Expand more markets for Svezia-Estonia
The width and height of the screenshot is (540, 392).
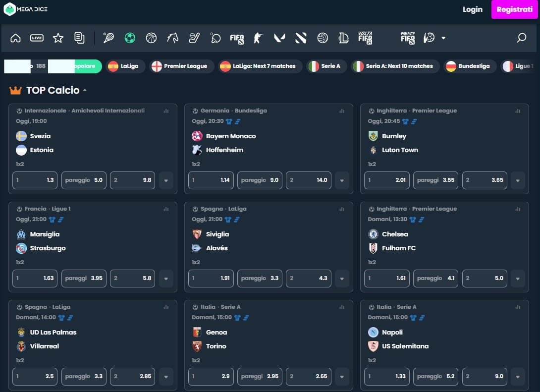tap(166, 180)
